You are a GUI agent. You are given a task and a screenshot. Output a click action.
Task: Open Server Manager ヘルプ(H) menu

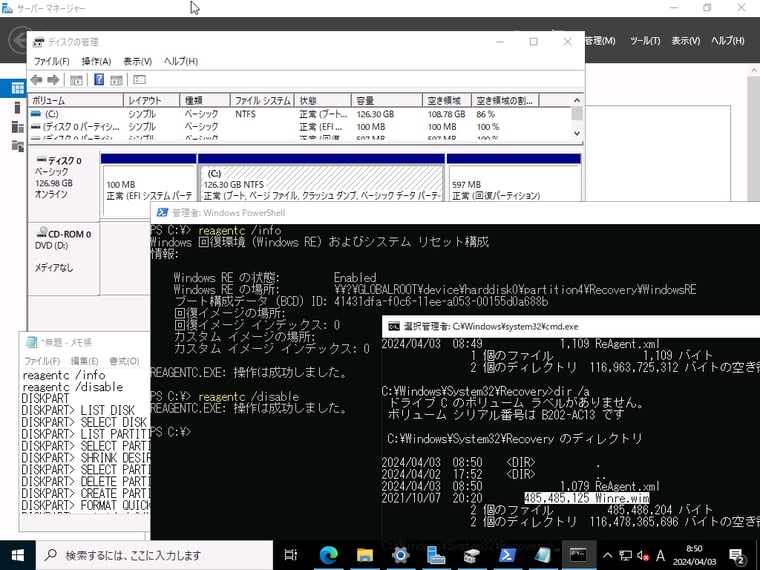[728, 41]
